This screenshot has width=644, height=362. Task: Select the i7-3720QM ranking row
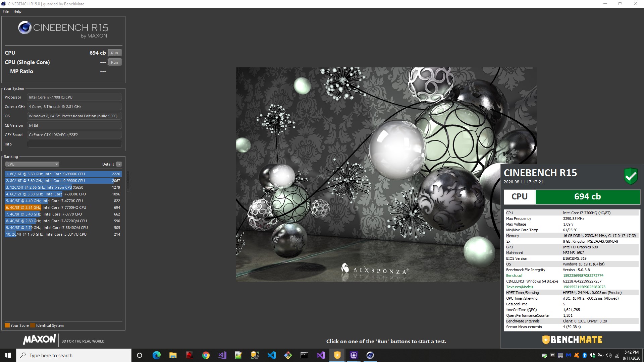tap(63, 221)
